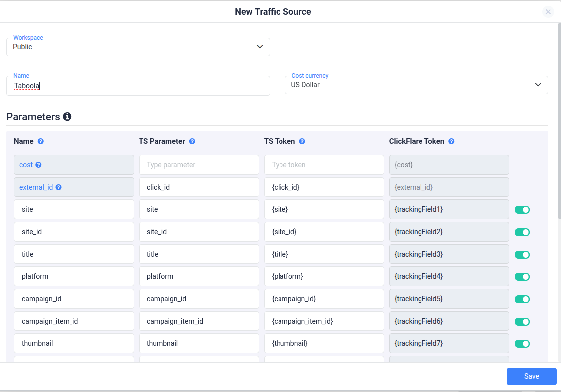Click the {external_id} ClickFlare Token field
The image size is (561, 392).
click(x=449, y=187)
